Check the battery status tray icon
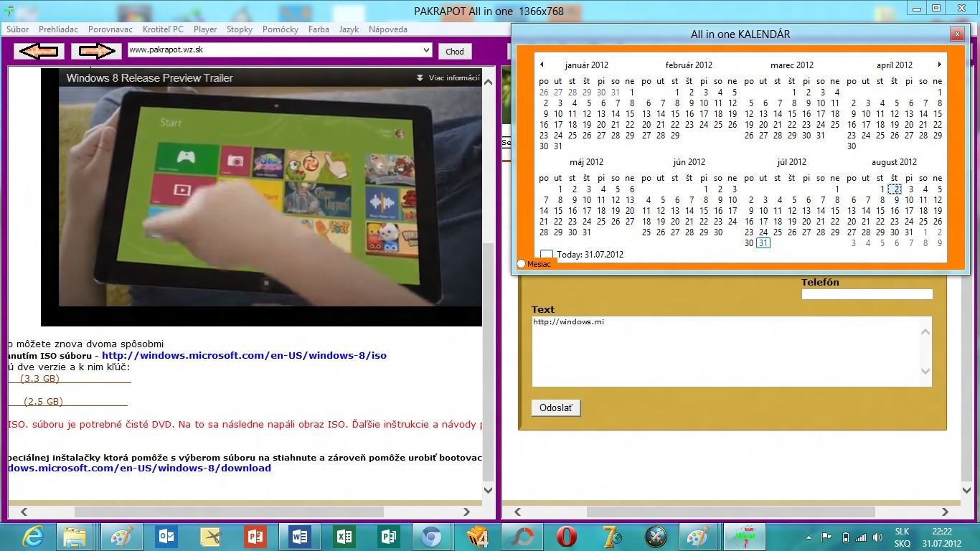980x551 pixels. pos(844,537)
